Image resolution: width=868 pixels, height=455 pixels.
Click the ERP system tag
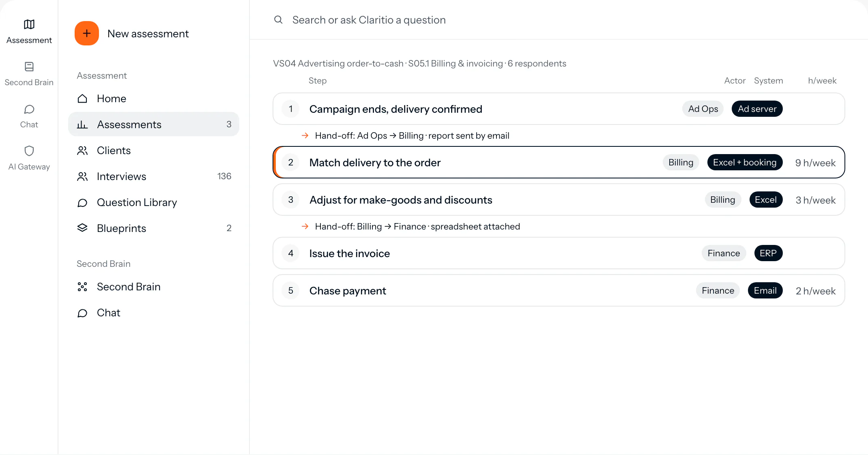(768, 253)
